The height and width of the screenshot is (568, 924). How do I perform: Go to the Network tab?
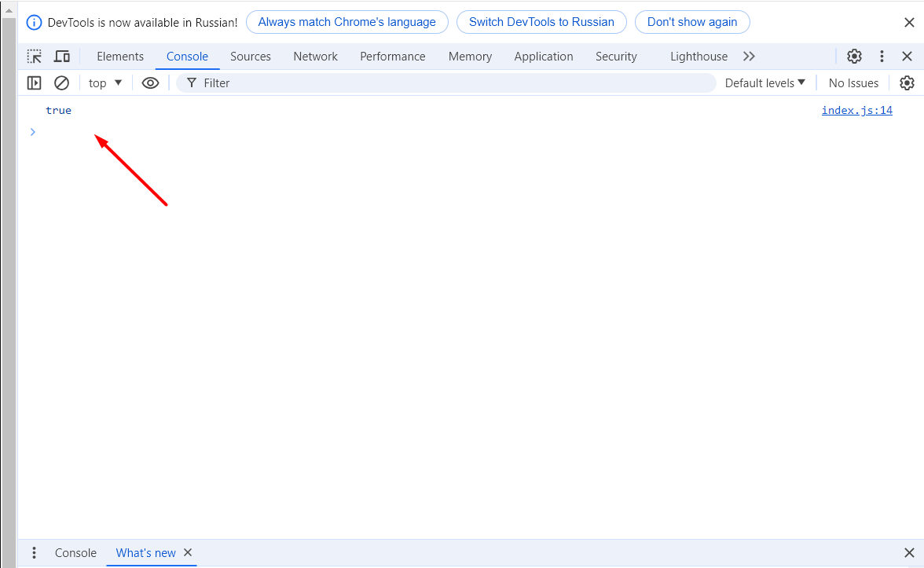coord(315,57)
